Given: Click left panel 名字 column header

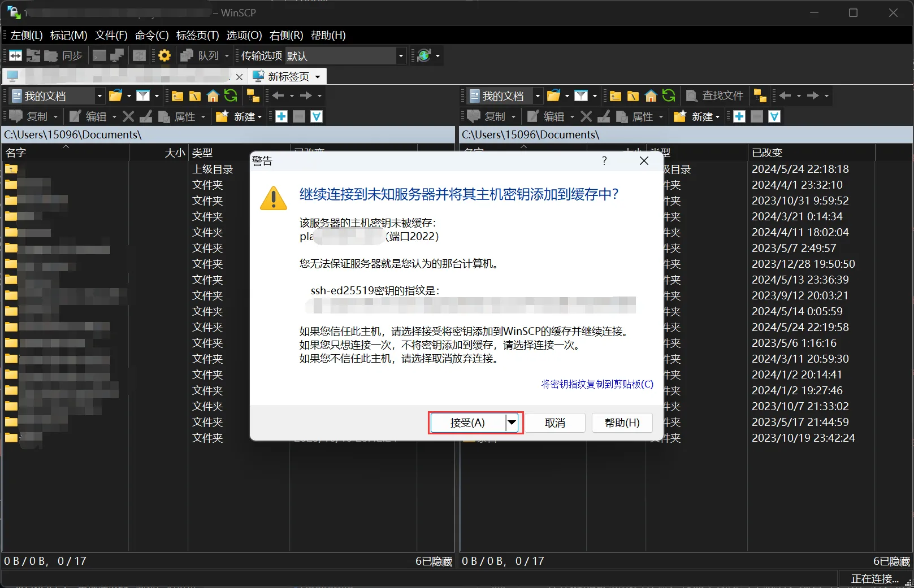Looking at the screenshot, I should (66, 153).
